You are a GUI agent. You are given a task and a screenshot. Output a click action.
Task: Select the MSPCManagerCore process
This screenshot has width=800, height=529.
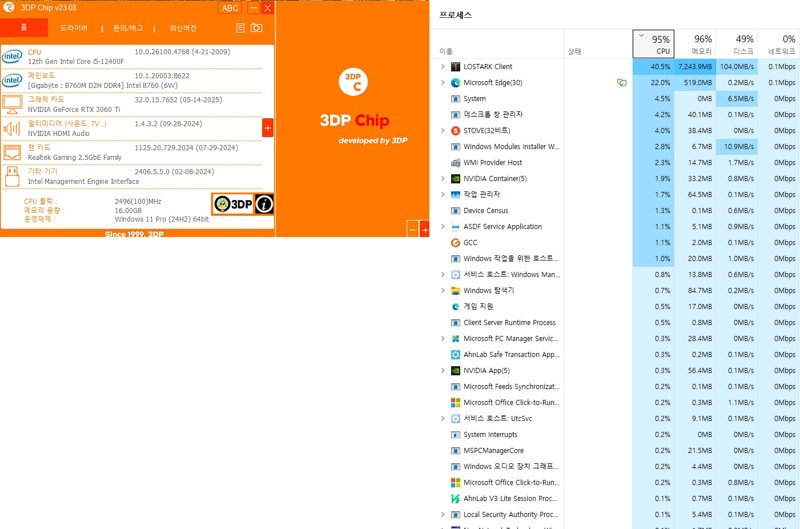pyautogui.click(x=615, y=450)
